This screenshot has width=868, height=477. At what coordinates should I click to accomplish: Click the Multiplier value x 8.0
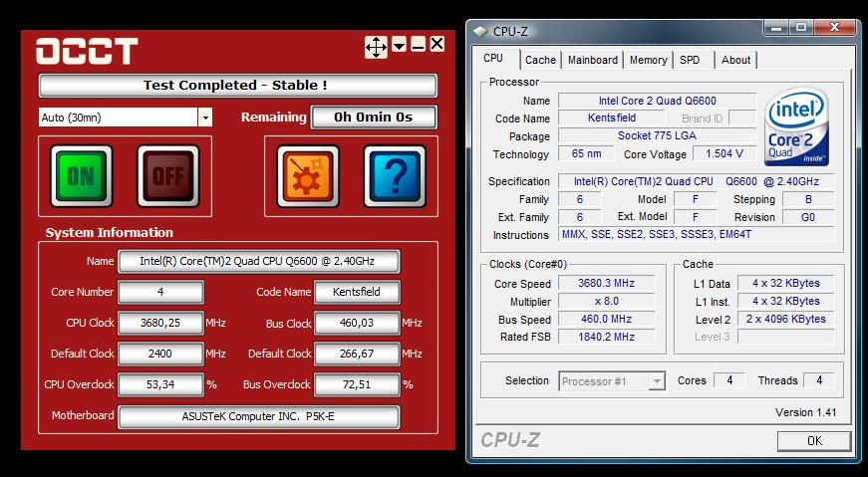tap(606, 301)
